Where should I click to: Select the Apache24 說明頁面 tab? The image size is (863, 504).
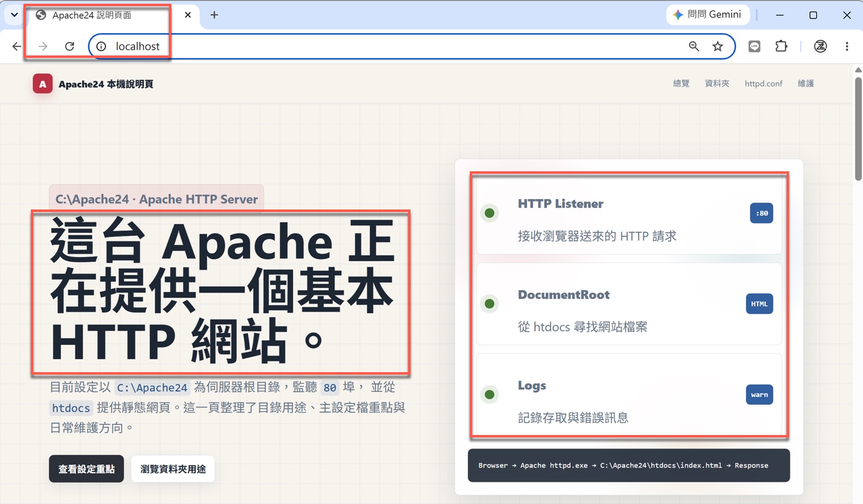[114, 15]
